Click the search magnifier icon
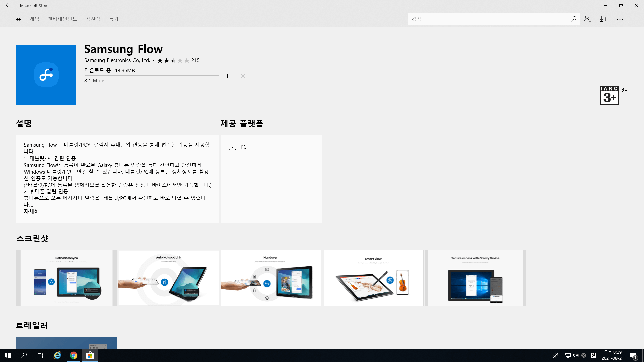Viewport: 644px width, 362px height. pos(573,19)
